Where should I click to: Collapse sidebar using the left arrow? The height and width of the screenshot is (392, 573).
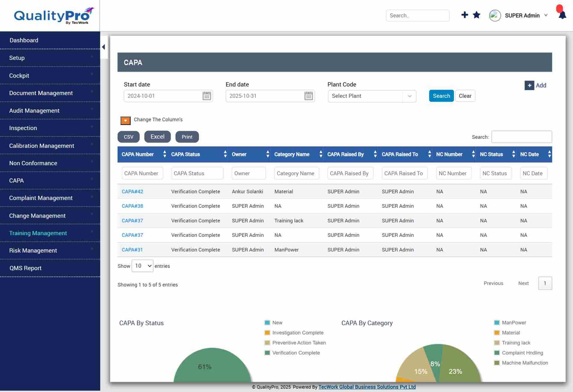point(104,47)
